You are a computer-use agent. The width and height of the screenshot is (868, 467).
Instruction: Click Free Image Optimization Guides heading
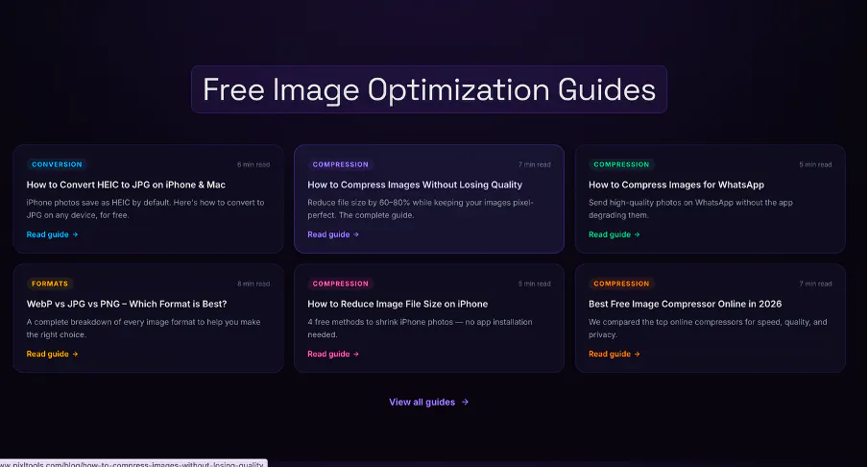pyautogui.click(x=429, y=89)
